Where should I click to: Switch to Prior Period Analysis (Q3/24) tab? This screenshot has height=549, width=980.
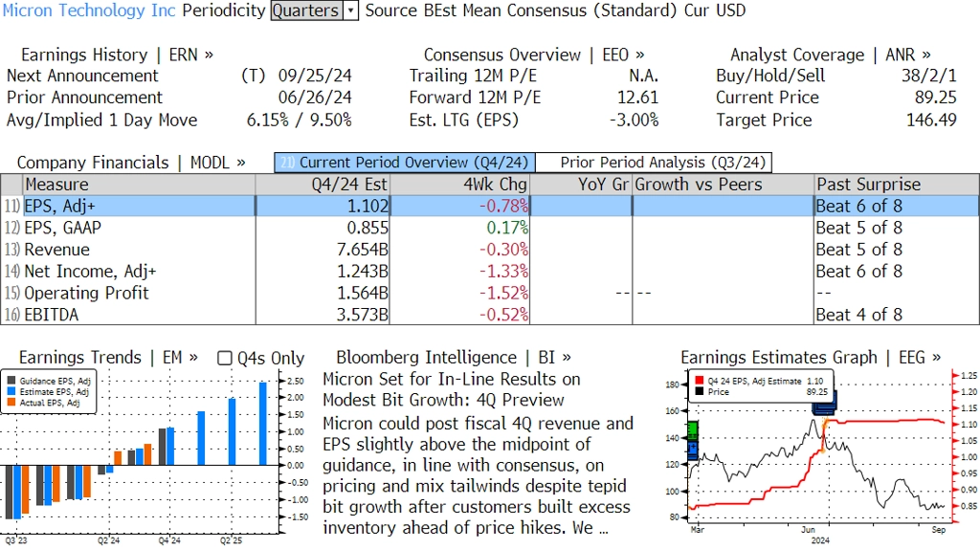pos(654,163)
